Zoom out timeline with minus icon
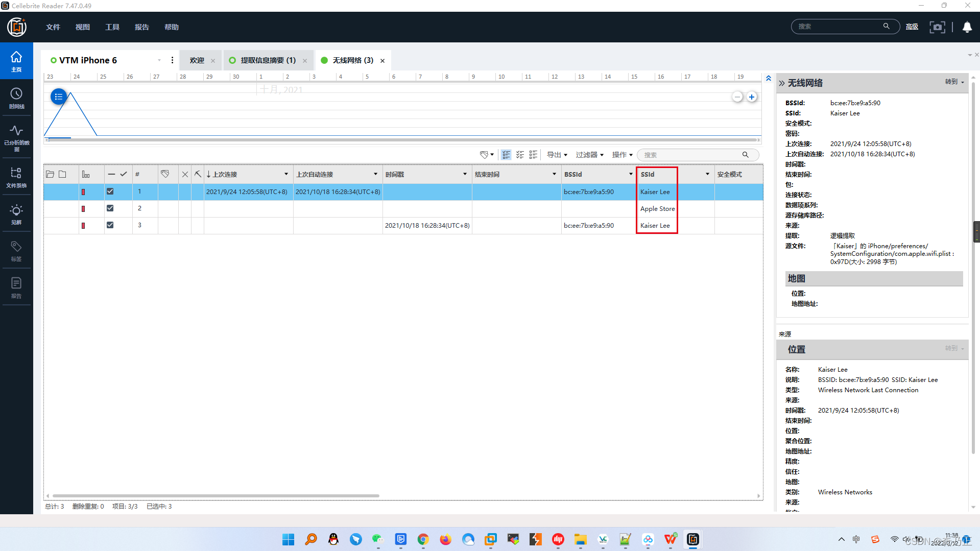The height and width of the screenshot is (551, 980). [737, 97]
